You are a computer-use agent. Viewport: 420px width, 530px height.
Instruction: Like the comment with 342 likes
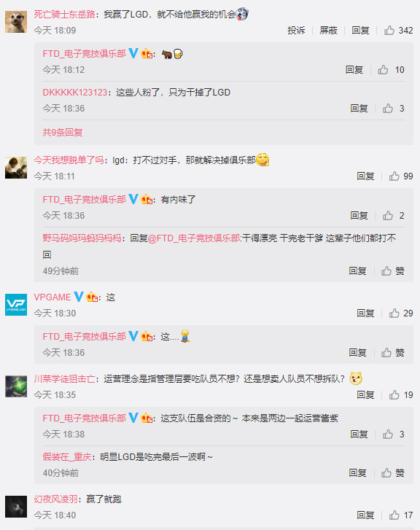[398, 31]
